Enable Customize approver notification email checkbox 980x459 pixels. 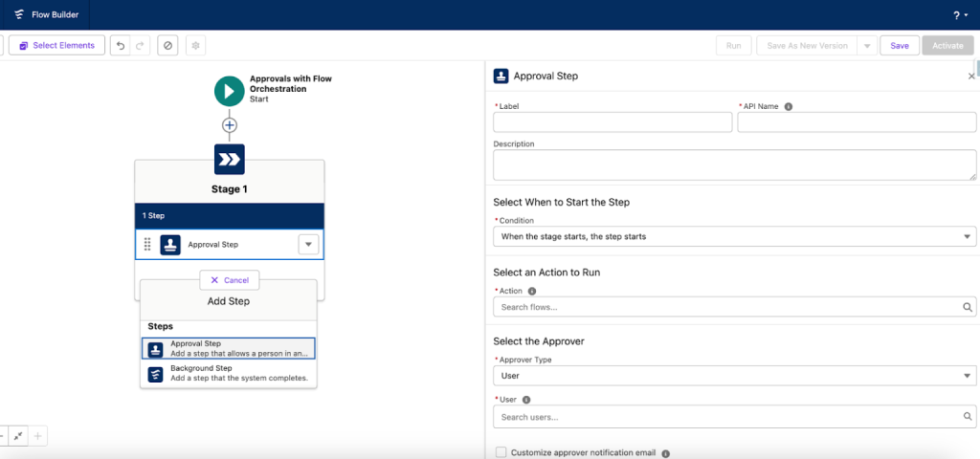(x=501, y=452)
